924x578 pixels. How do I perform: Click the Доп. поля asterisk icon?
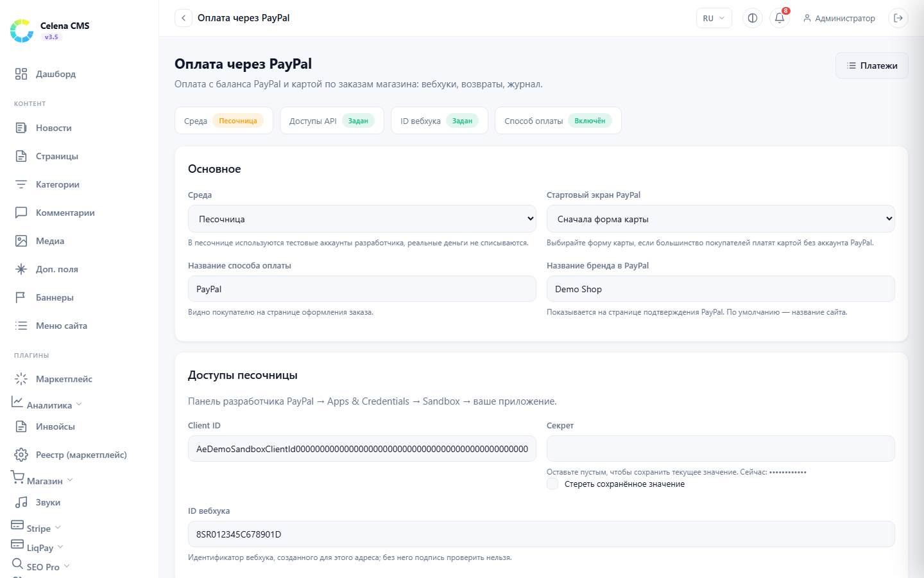(21, 269)
